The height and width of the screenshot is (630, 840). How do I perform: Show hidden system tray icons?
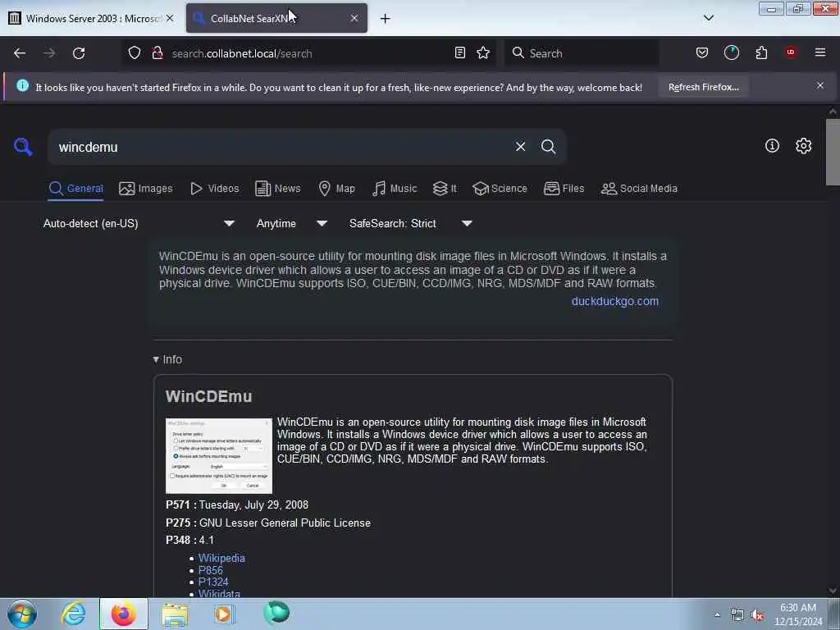tap(717, 615)
